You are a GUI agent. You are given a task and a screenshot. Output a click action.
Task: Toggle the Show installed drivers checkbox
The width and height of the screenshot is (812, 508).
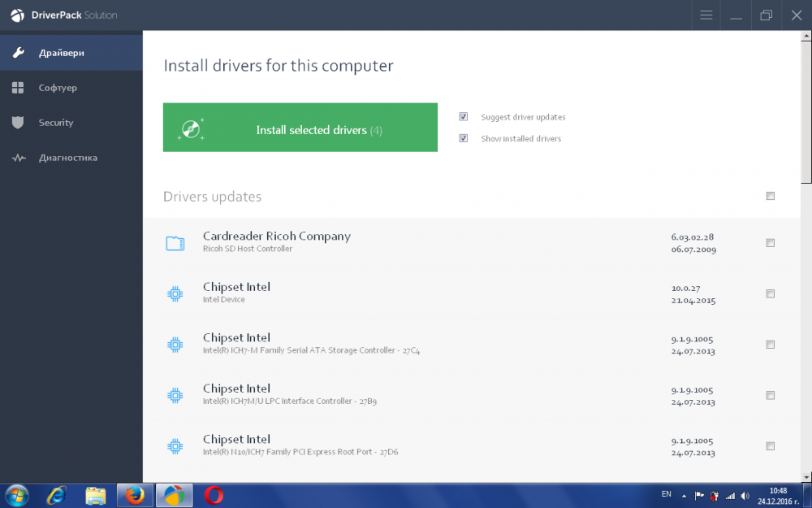pyautogui.click(x=464, y=138)
